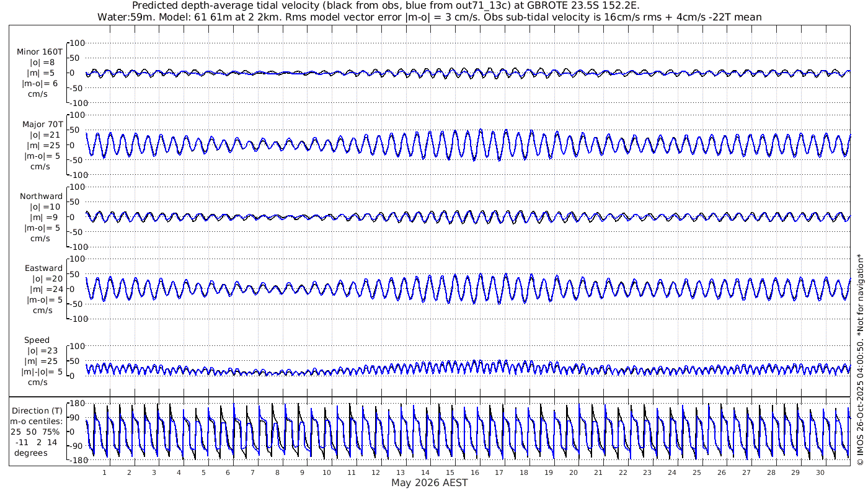Viewport: 868px width, 496px height.
Task: Click the '-90' tick of the Direction panel
Action: [77, 446]
